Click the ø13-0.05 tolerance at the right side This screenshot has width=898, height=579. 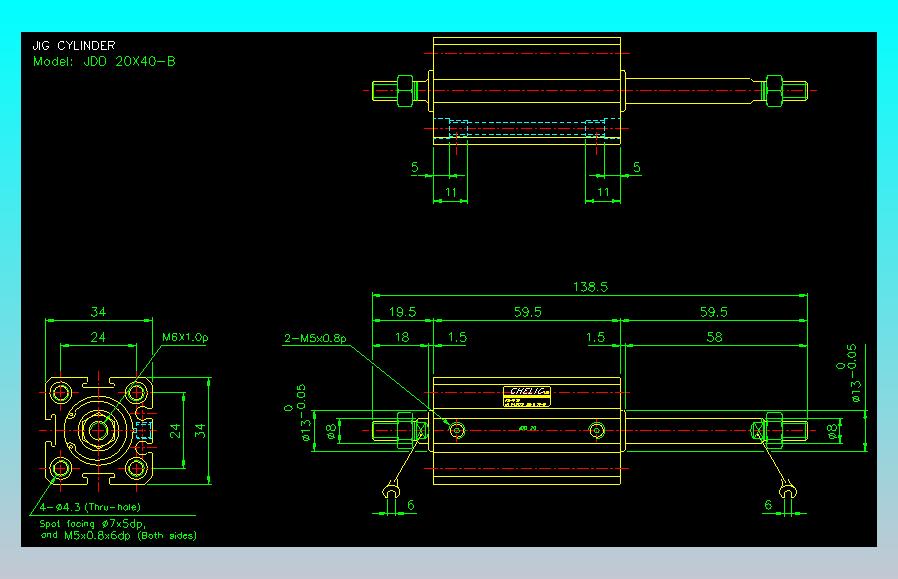coord(848,373)
